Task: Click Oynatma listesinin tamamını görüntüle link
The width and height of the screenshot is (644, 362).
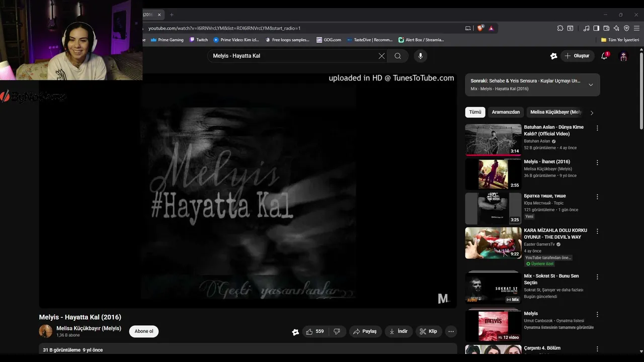Action: [558, 327]
